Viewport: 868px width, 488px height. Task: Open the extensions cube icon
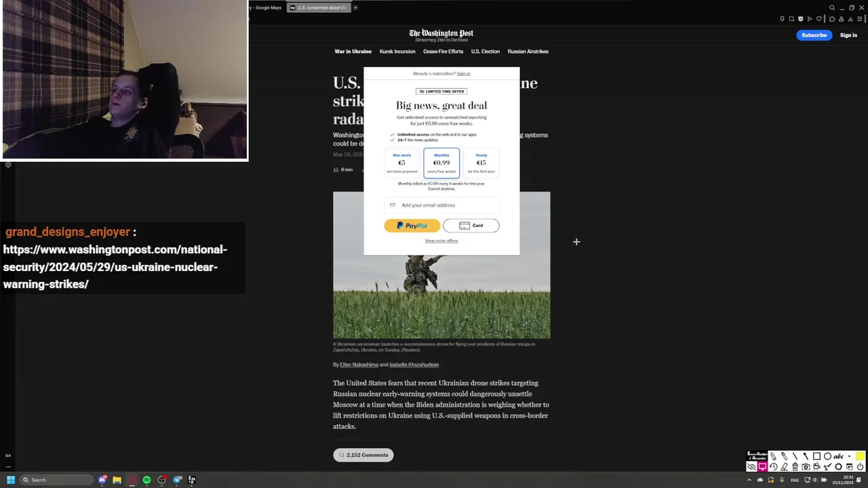click(x=832, y=19)
